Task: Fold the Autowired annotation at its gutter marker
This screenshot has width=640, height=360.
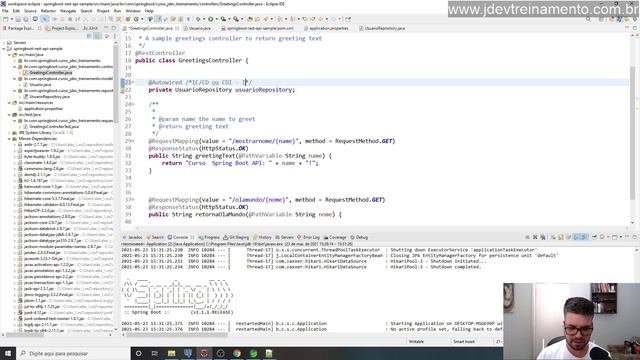Action: click(x=133, y=82)
